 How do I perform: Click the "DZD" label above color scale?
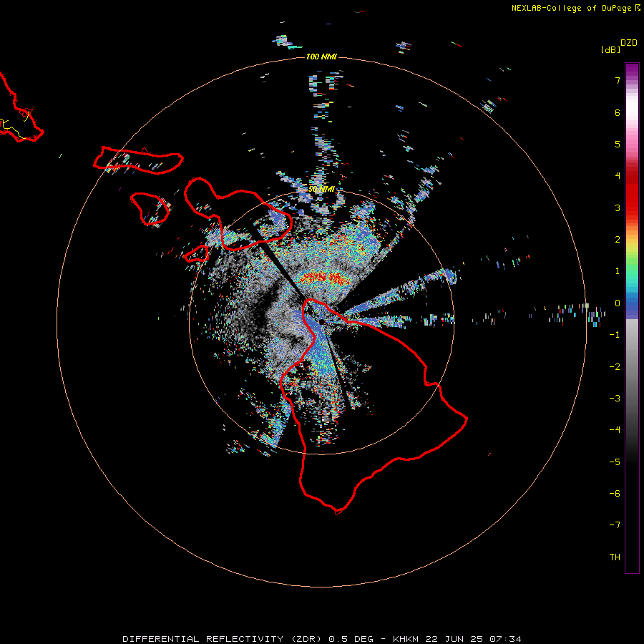[x=629, y=43]
